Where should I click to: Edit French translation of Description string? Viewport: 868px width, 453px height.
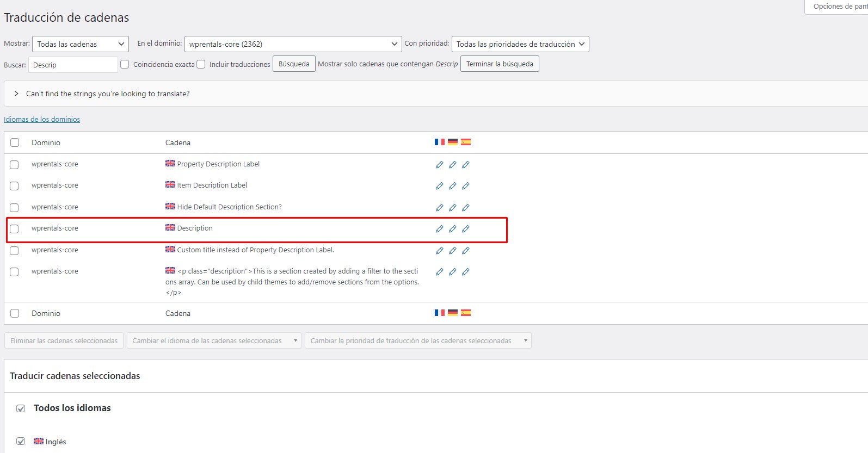439,229
